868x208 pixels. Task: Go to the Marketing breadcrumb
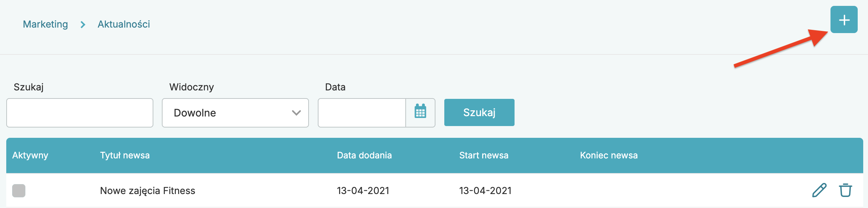[x=45, y=24]
